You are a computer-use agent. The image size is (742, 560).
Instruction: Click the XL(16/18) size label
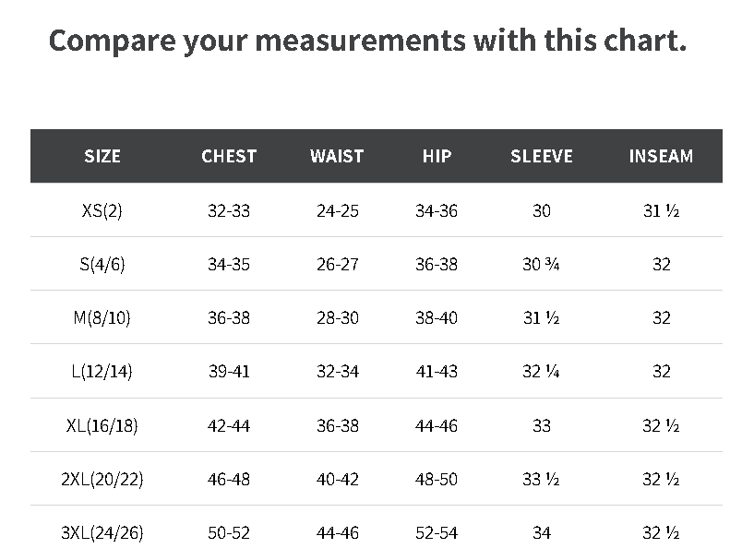102,425
